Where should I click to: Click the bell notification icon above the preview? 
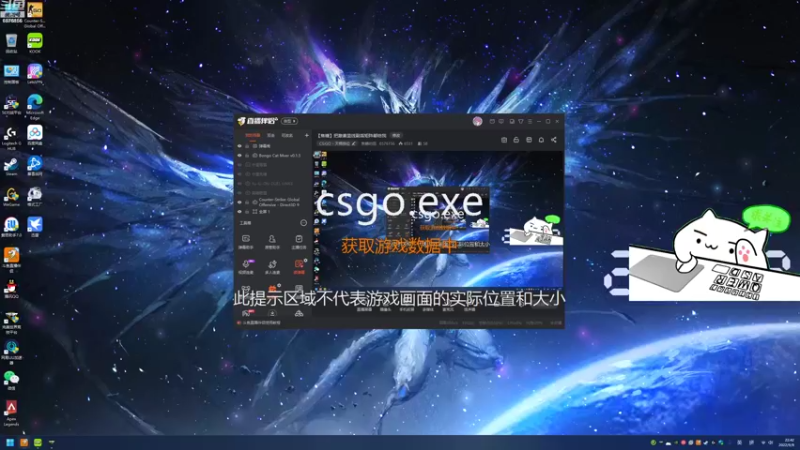[541, 140]
